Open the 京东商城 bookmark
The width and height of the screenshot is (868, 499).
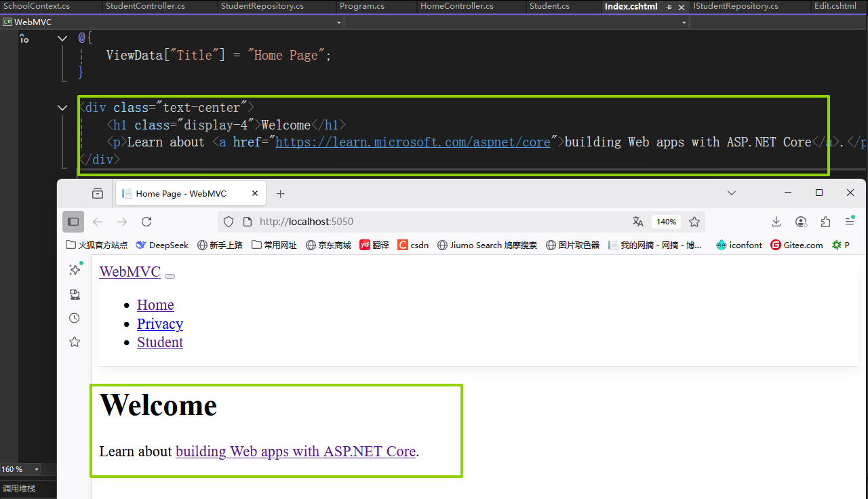(328, 245)
